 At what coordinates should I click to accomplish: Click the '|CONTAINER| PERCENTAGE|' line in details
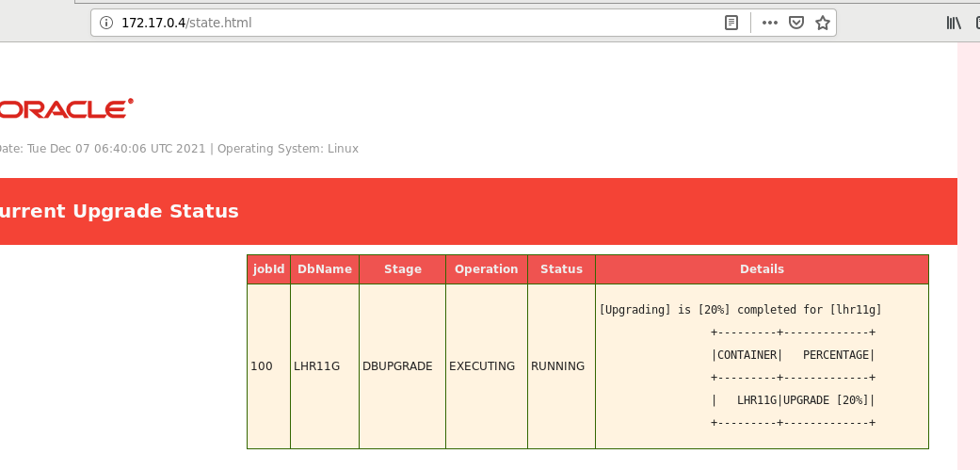(793, 355)
